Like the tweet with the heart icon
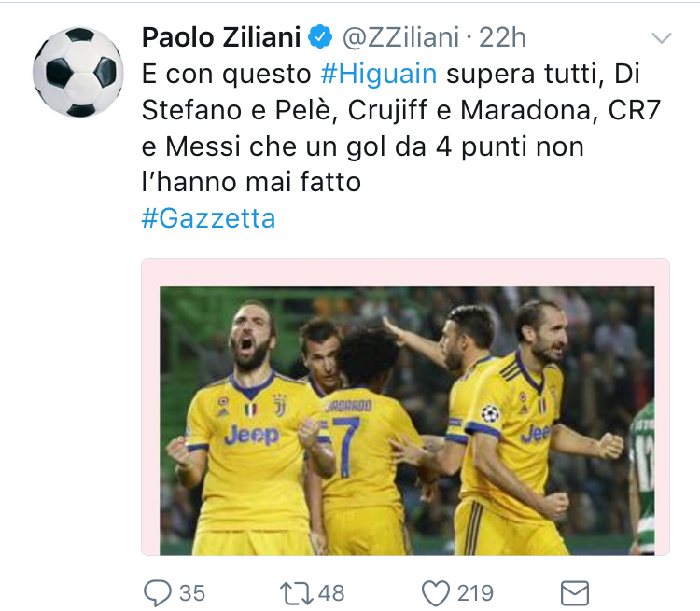700x611 pixels. coord(436,591)
